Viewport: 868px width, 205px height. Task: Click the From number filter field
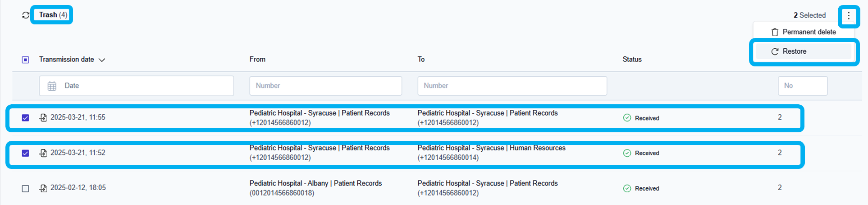point(325,86)
